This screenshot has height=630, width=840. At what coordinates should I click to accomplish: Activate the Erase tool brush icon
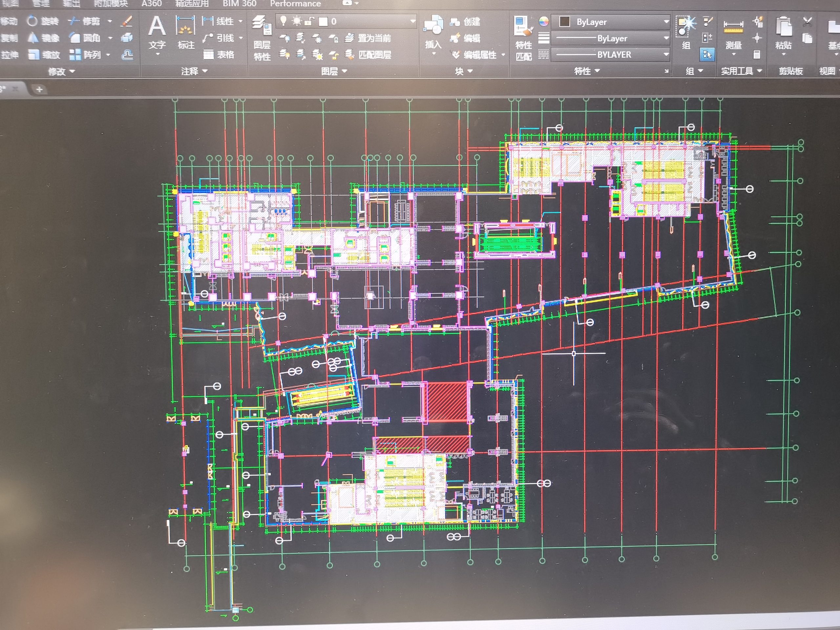click(127, 21)
